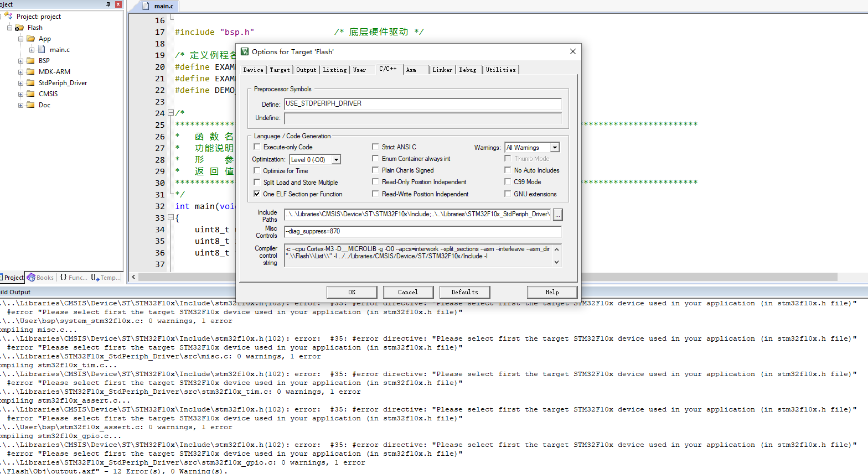This screenshot has width=868, height=474.
Task: Open Help from Options dialog
Action: 552,292
